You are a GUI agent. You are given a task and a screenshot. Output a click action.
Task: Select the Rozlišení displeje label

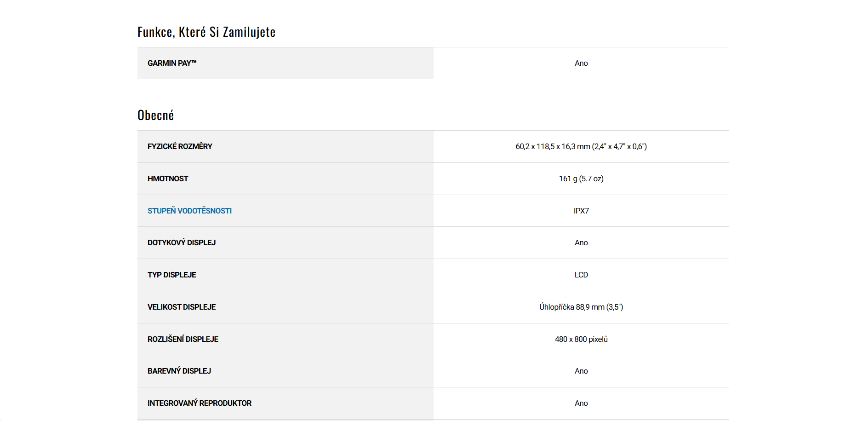point(183,339)
